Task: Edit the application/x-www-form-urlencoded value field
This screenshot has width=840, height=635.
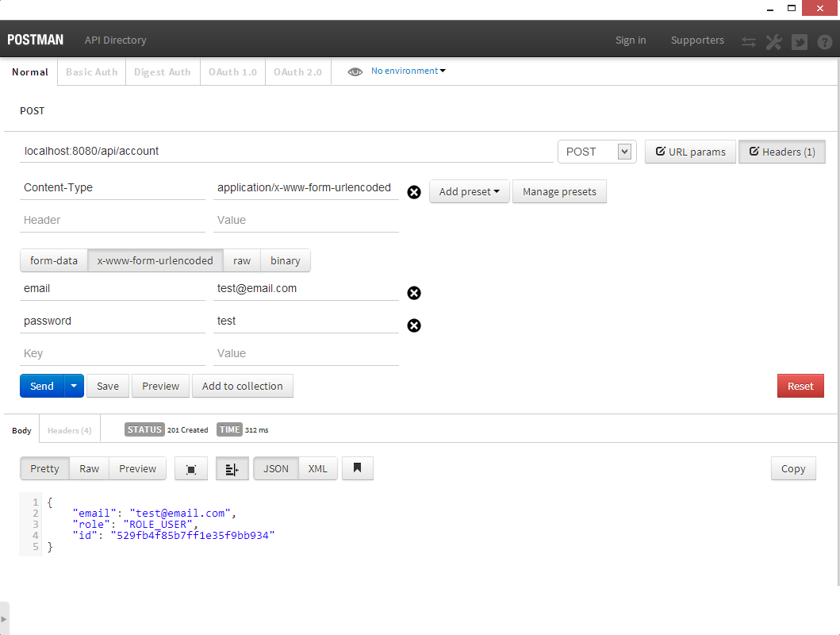Action: (306, 187)
